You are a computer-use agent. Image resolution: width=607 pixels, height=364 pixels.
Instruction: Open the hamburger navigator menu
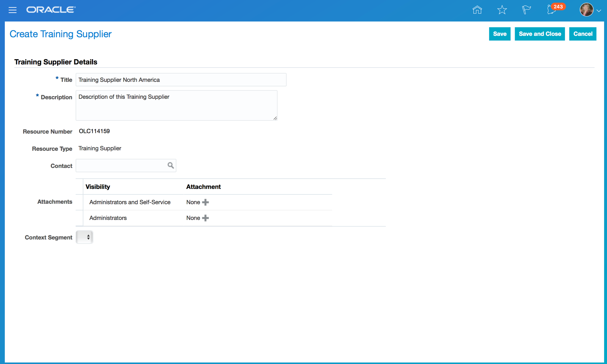(x=13, y=10)
